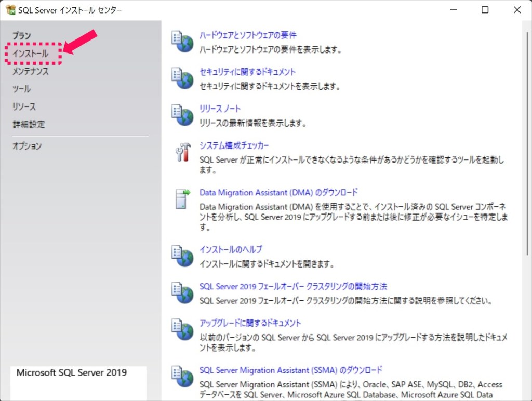532x401 pixels.
Task: Open the メンテナンス category
Action: tap(31, 71)
